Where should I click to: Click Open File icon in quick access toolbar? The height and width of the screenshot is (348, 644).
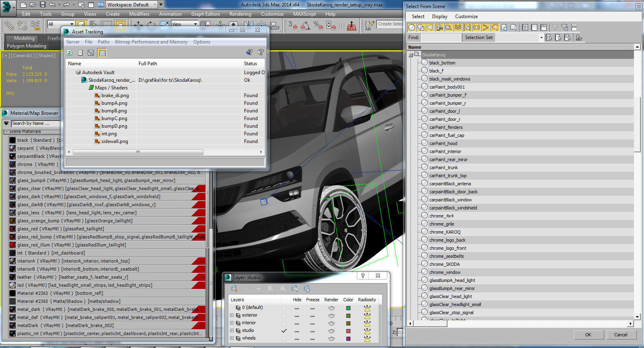[33, 5]
